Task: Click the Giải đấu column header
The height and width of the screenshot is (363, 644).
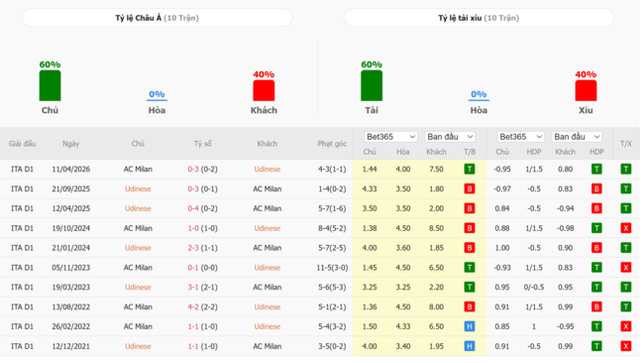Action: pos(22,144)
